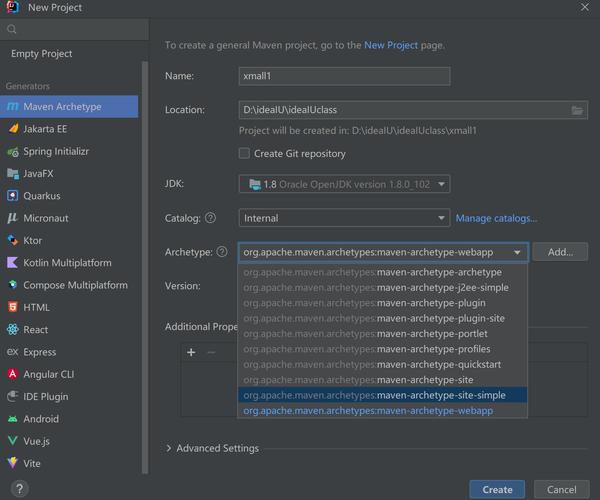Open help with bottom question mark button
The width and height of the screenshot is (600, 500).
(20, 489)
